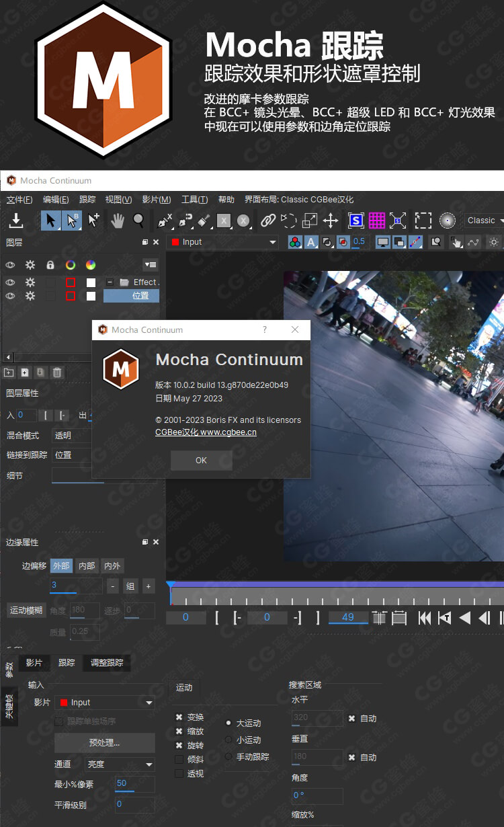The width and height of the screenshot is (504, 827).
Task: Click the 内外 edge offset button
Action: point(112,566)
